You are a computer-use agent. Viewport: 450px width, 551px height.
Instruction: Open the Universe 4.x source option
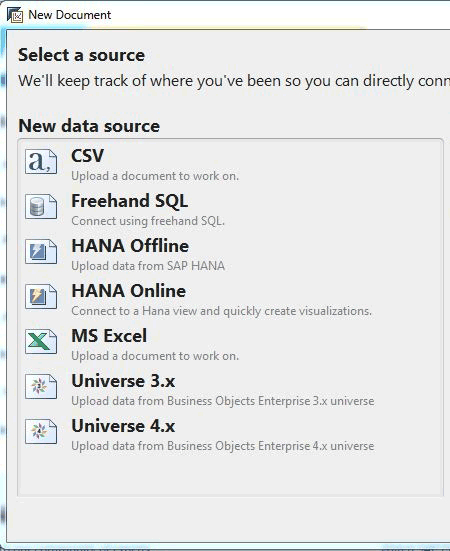tap(123, 426)
